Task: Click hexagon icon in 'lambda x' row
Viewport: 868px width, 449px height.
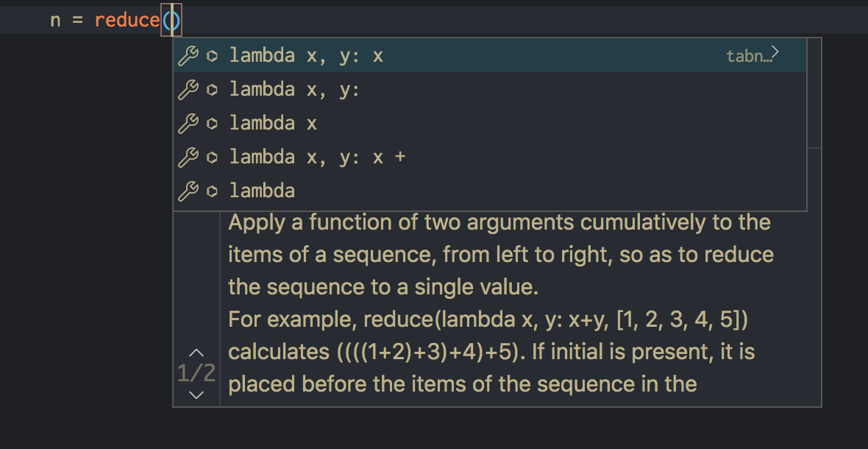Action: pyautogui.click(x=211, y=124)
